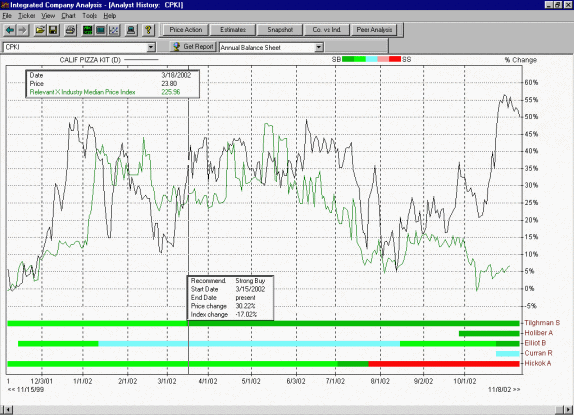Click the 7/1/02 date axis label
574x415 pixels.
[x=335, y=381]
